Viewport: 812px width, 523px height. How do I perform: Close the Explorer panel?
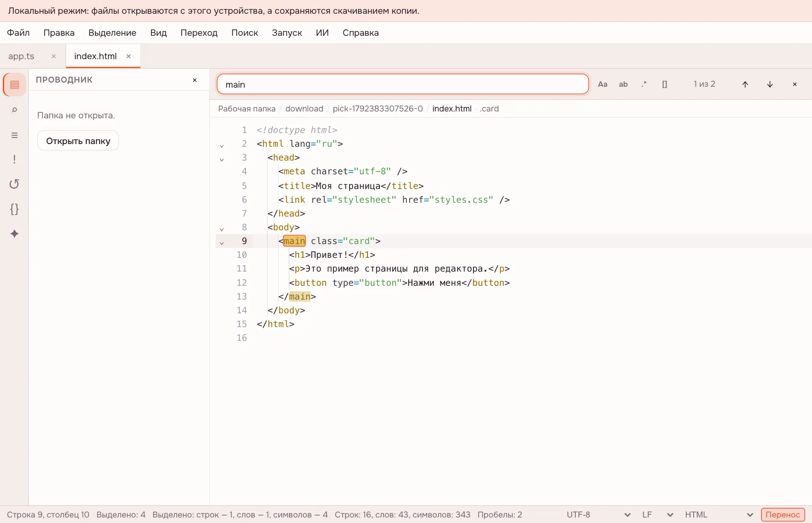(195, 80)
